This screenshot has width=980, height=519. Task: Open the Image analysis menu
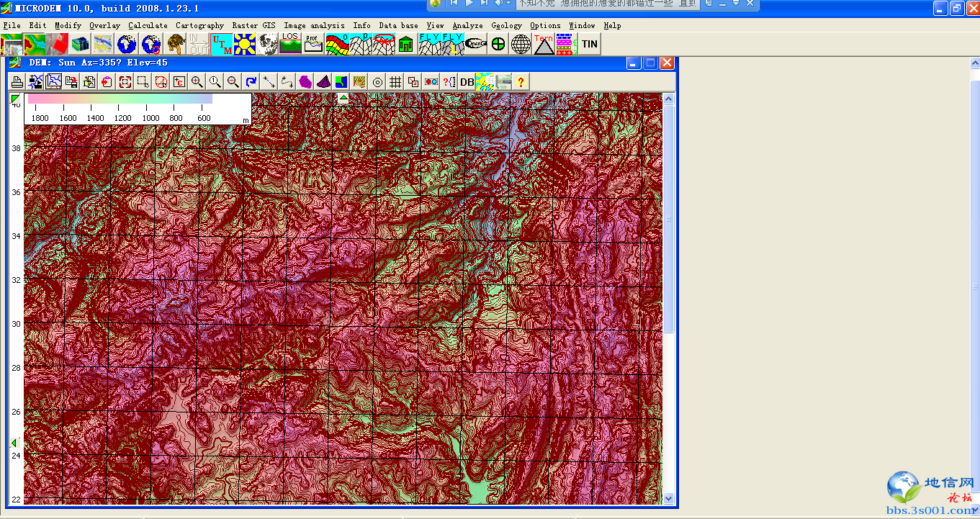314,25
